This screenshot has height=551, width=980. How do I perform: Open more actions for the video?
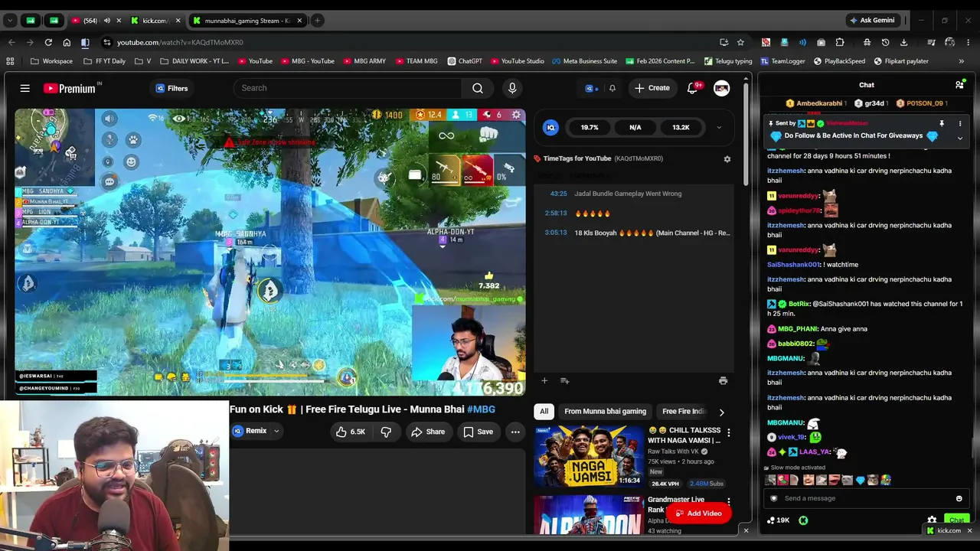[515, 432]
